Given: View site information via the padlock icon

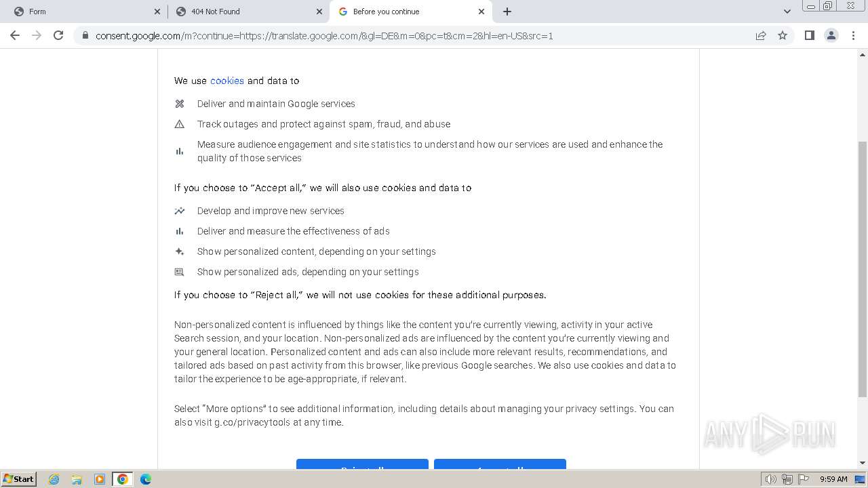Looking at the screenshot, I should pos(85,36).
